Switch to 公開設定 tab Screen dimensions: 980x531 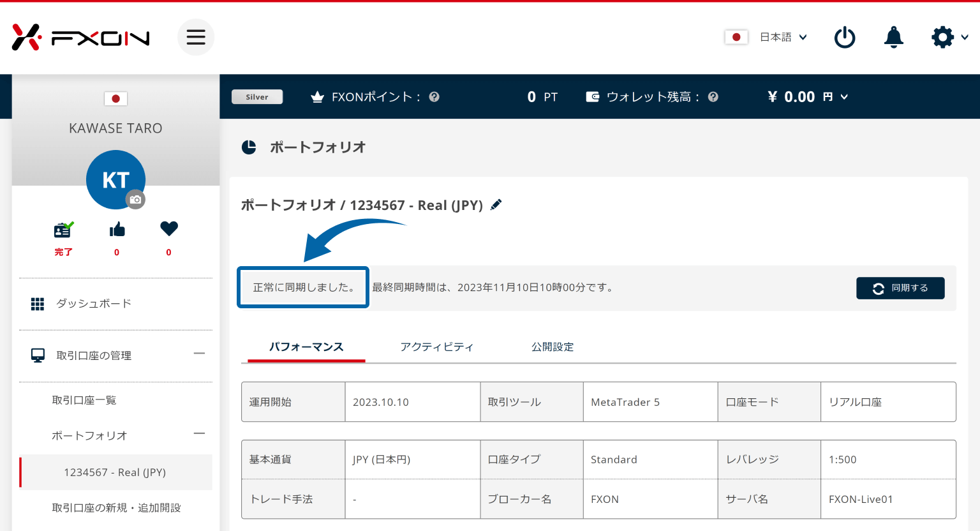pos(553,347)
